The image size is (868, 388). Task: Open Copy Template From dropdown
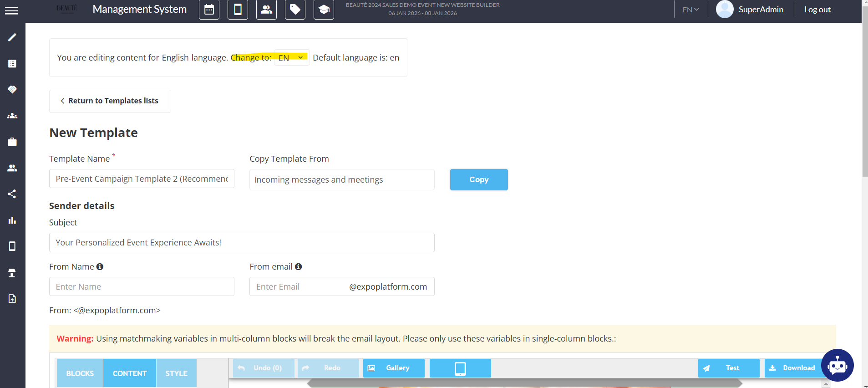click(342, 180)
